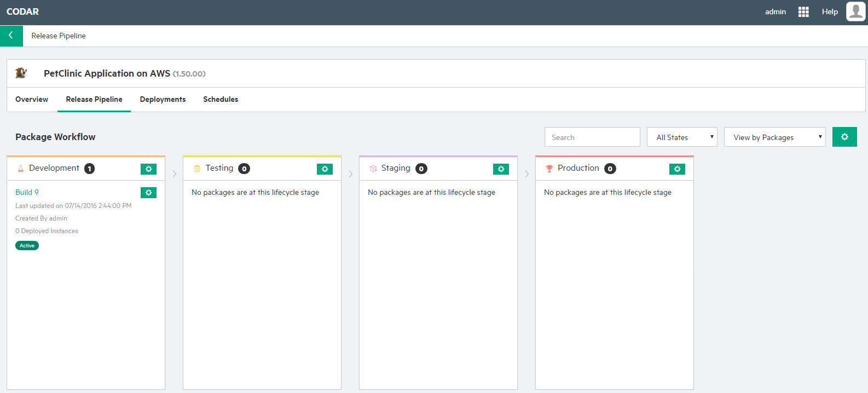
Task: Click the Release Pipeline breadcrumb text
Action: [x=59, y=36]
